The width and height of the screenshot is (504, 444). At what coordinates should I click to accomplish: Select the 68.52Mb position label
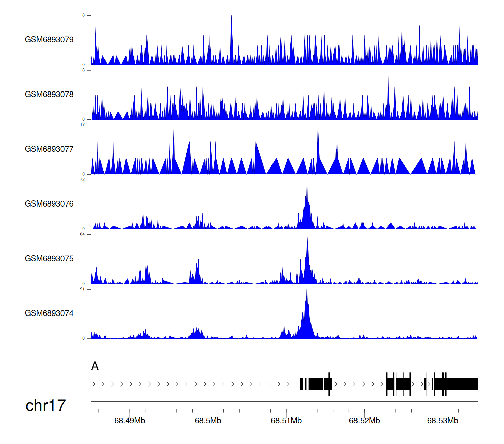tap(365, 421)
